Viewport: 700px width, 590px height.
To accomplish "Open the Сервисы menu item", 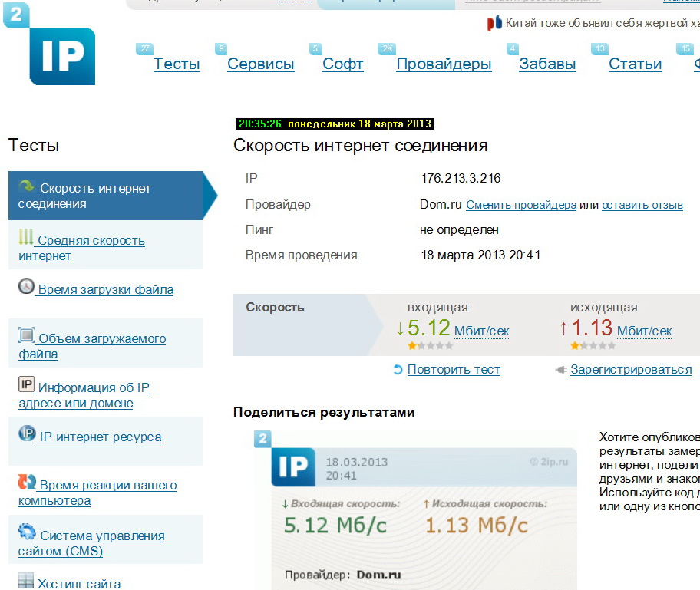I will point(261,64).
